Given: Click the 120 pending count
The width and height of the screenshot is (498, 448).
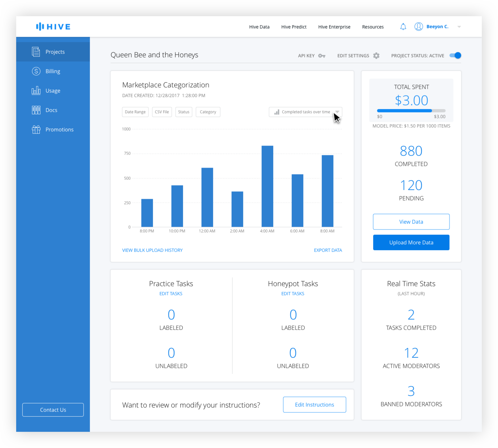Looking at the screenshot, I should 411,185.
